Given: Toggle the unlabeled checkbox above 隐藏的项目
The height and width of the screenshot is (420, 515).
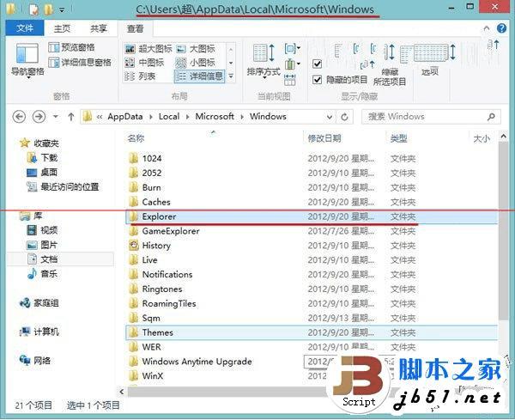Looking at the screenshot, I should [318, 63].
